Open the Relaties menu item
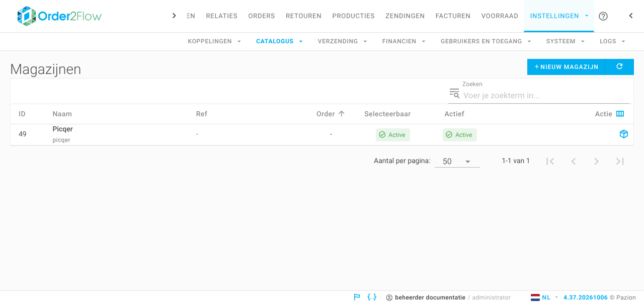This screenshot has height=302, width=644. [221, 16]
